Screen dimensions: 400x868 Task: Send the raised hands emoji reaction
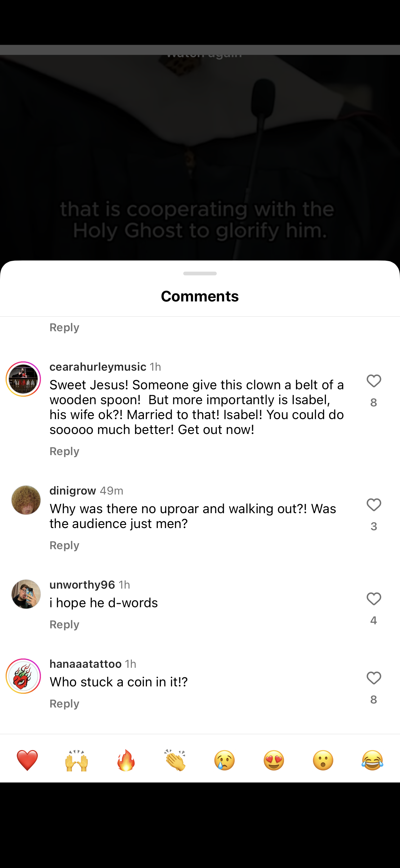[x=76, y=760]
